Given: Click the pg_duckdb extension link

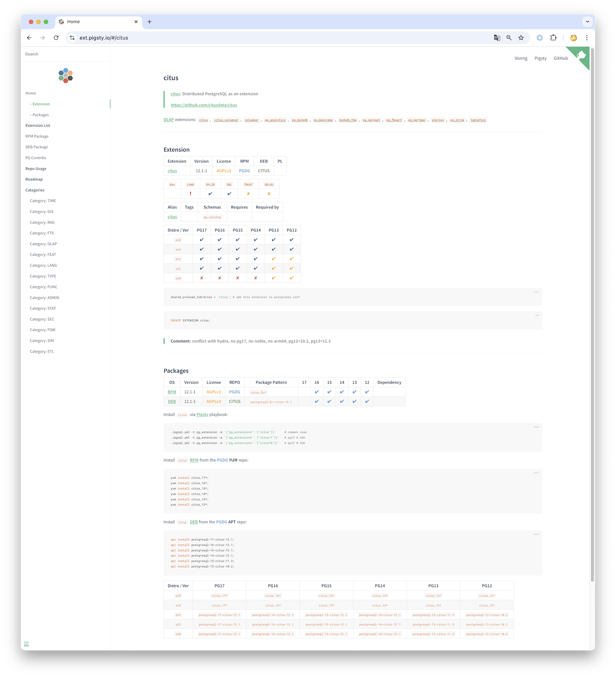Looking at the screenshot, I should (x=300, y=120).
